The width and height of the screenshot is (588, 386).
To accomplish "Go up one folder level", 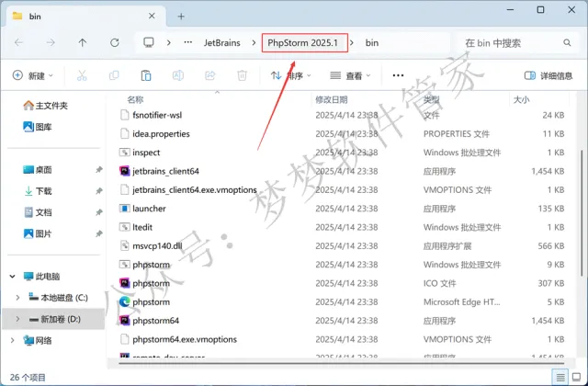I will point(83,43).
